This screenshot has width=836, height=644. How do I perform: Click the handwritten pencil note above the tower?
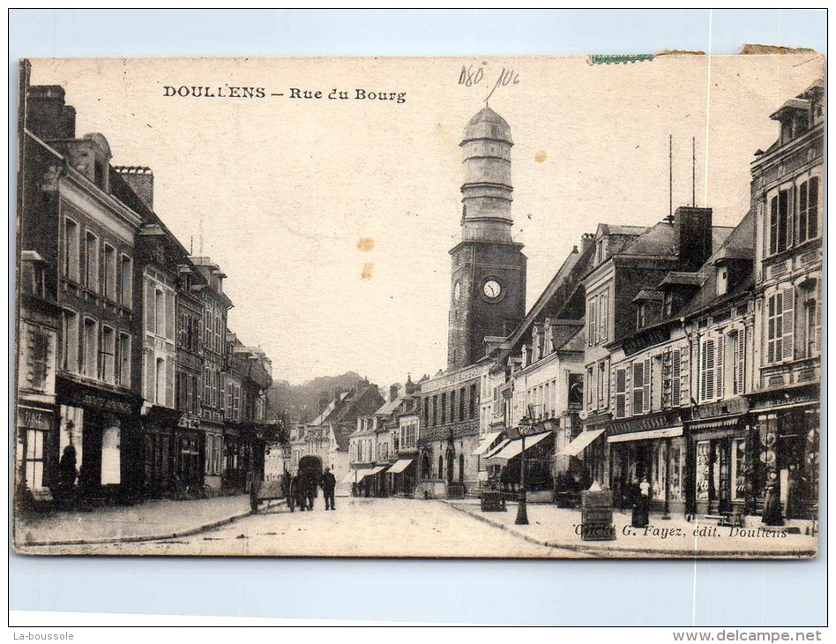coord(488,79)
